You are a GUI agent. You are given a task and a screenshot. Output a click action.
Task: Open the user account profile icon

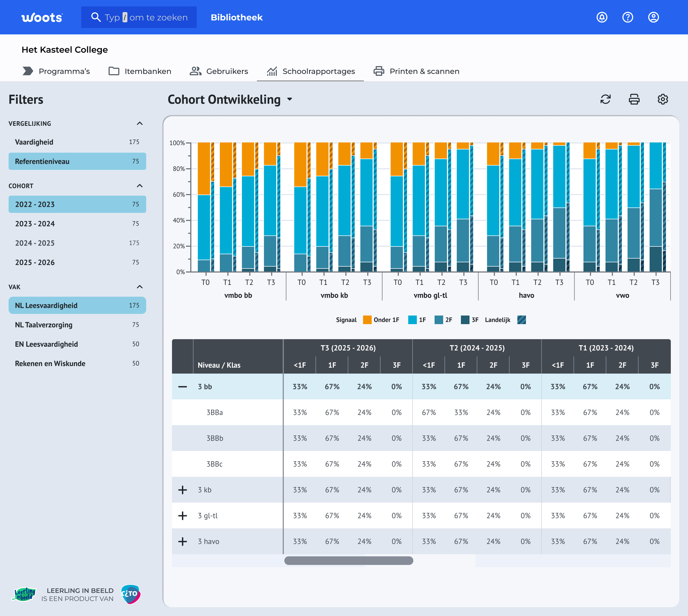pos(653,17)
